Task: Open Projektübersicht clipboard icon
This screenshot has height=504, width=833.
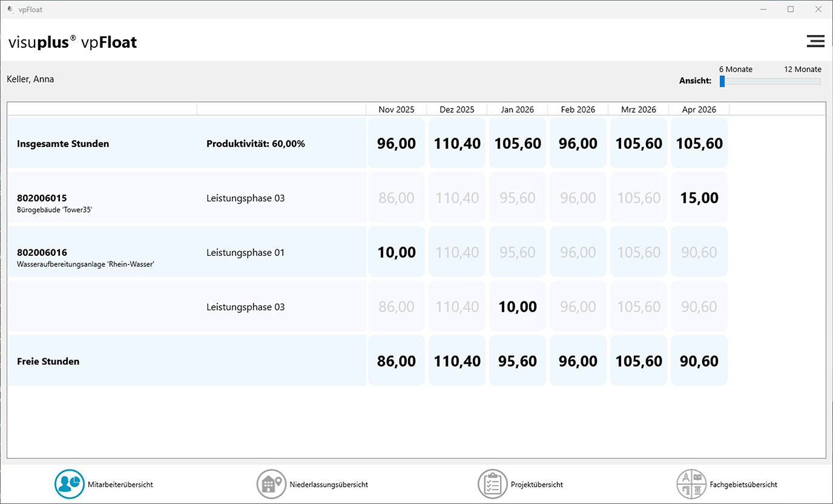Action: (x=492, y=484)
